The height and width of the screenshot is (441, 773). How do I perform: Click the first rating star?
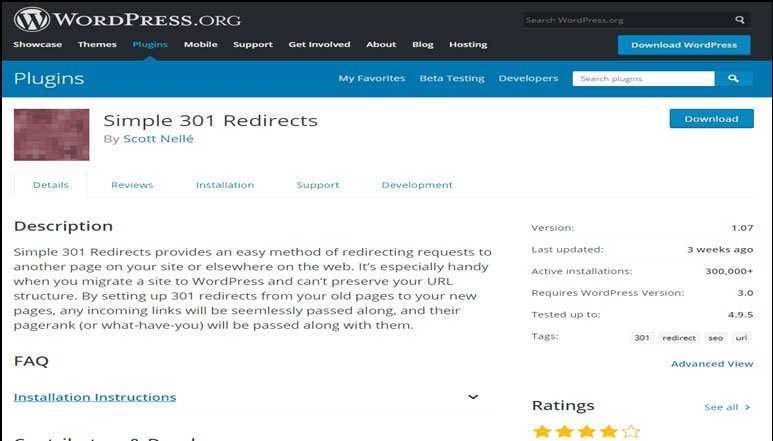click(x=542, y=432)
